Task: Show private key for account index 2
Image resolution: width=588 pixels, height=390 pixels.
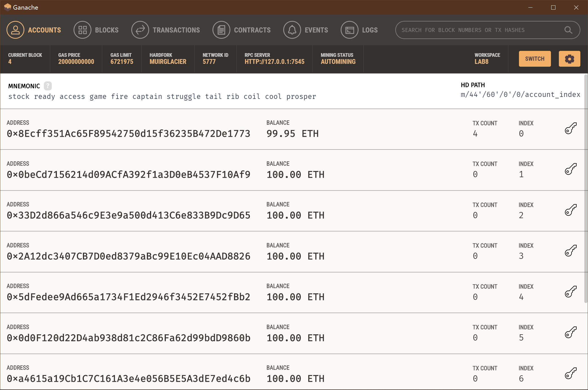Action: (x=570, y=210)
